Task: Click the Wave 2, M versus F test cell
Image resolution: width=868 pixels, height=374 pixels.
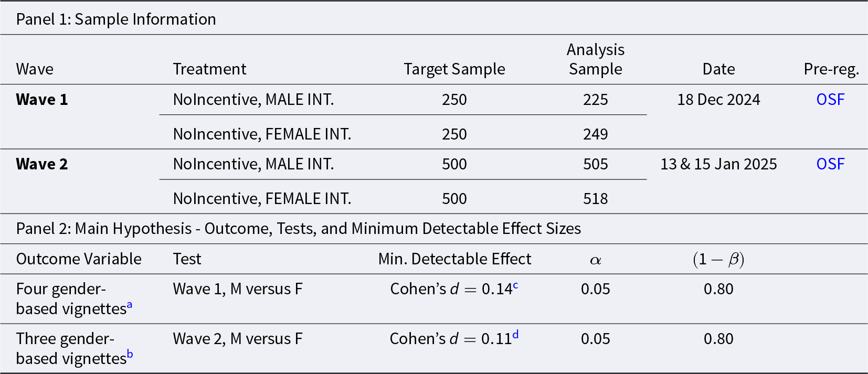Action: 238,339
